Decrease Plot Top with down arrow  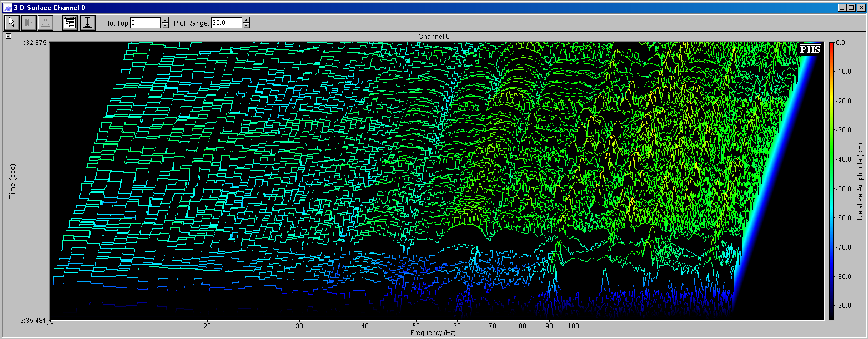[165, 26]
